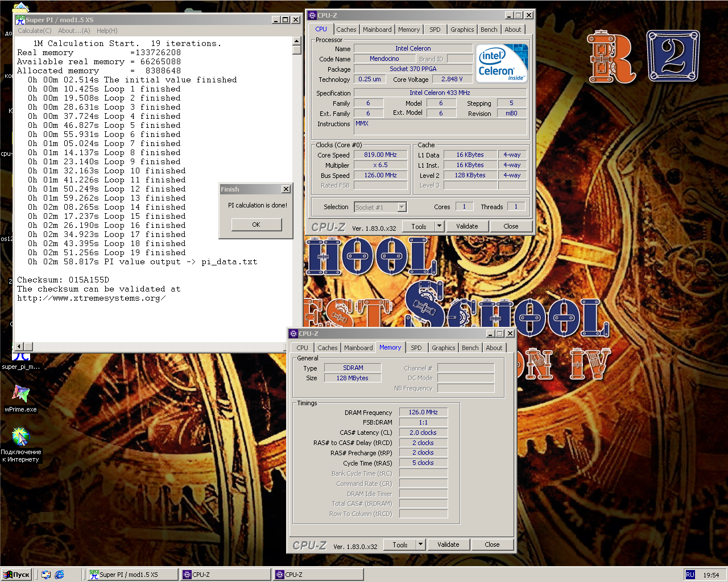The image size is (728, 582).
Task: Click the taskbar clock showing 19:54
Action: [711, 575]
